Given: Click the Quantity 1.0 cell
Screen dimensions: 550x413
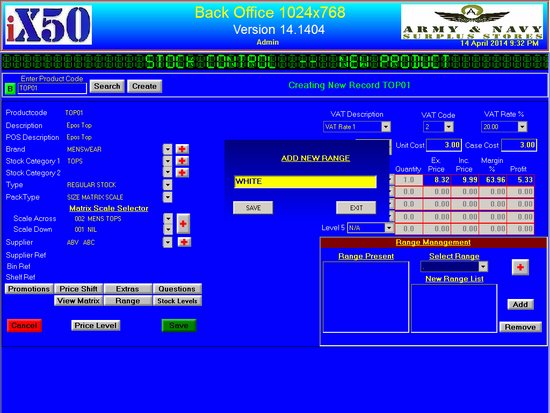Looking at the screenshot, I should (409, 180).
